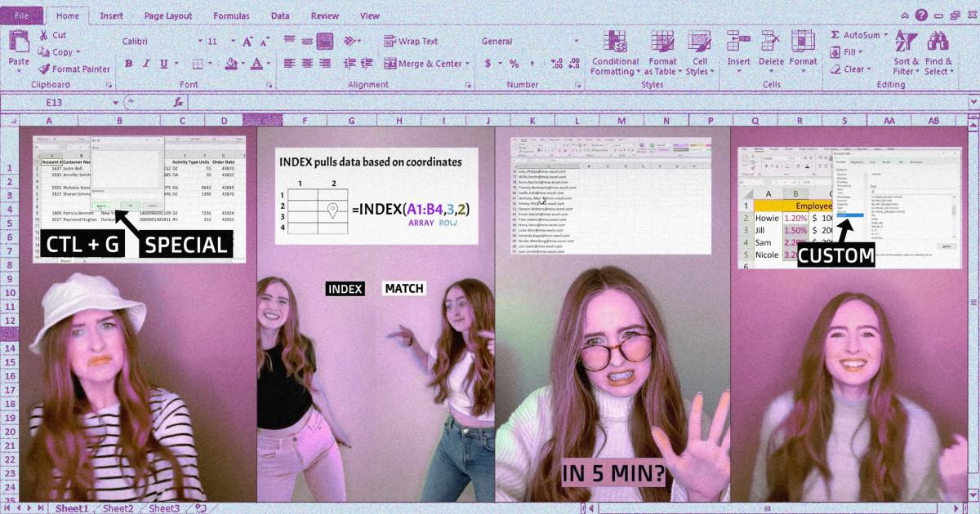Select the Sheet2 worksheet tab
This screenshot has width=980, height=514.
point(118,508)
